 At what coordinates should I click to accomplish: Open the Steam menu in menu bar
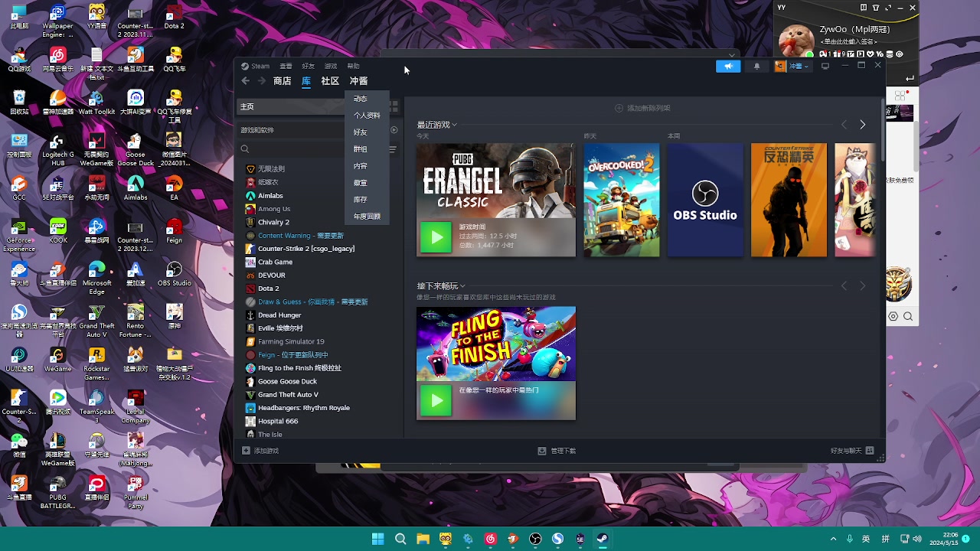point(256,67)
